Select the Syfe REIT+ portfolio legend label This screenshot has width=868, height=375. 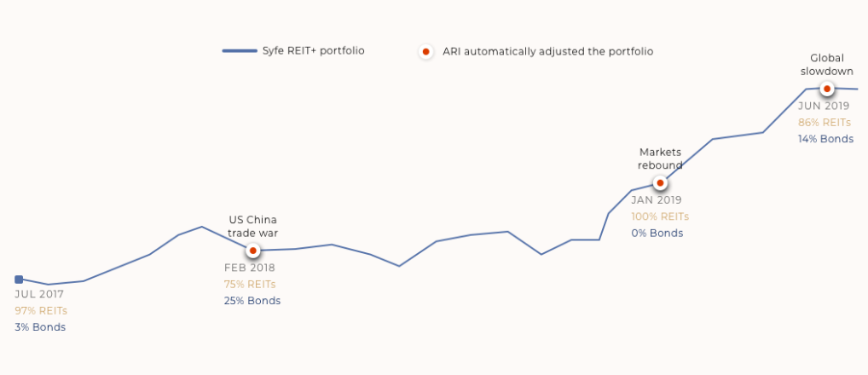313,51
